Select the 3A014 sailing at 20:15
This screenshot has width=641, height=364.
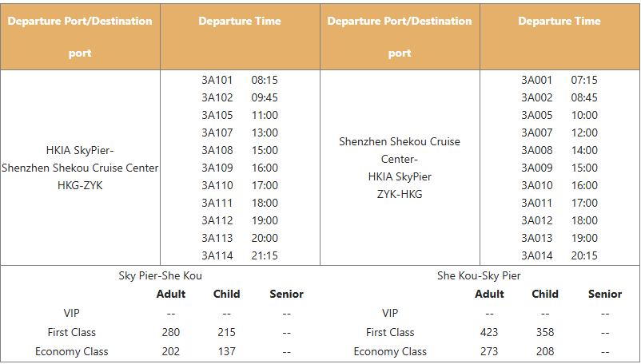[x=559, y=255]
